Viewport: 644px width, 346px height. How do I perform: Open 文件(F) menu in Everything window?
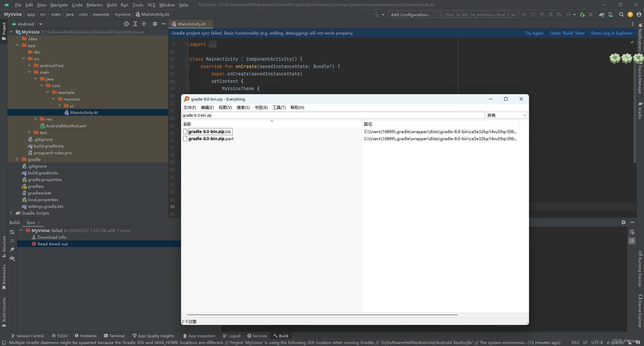(x=190, y=108)
